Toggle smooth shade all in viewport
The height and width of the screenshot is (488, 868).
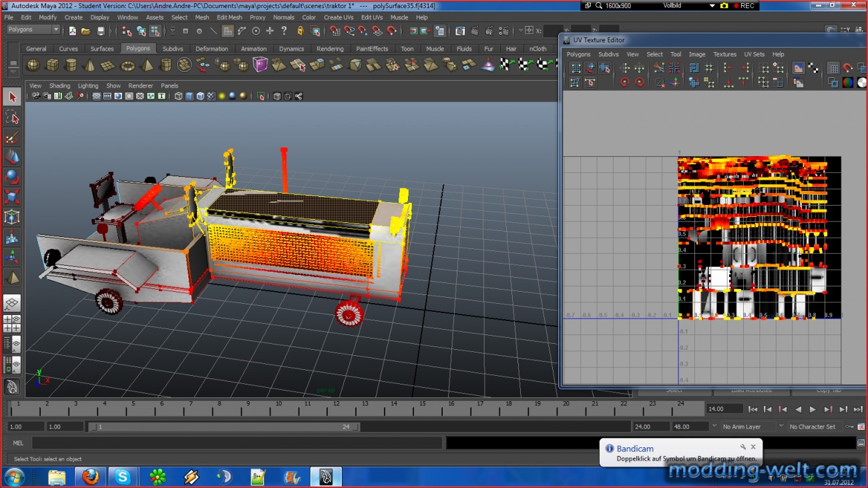(x=189, y=96)
